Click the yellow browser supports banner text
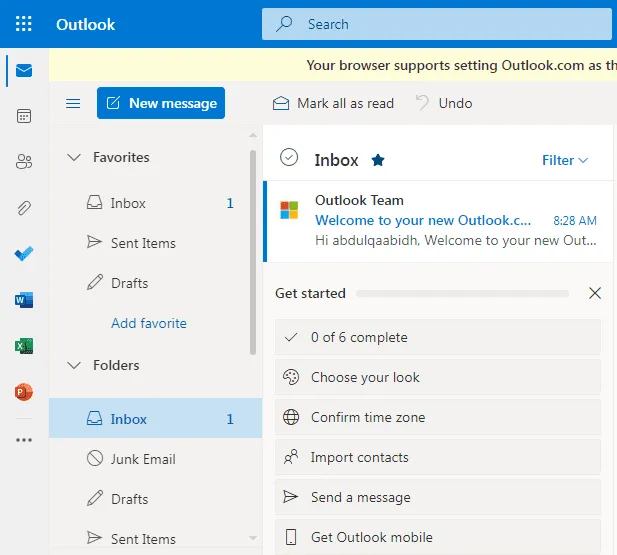Viewport: 617px width, 555px height. click(461, 65)
